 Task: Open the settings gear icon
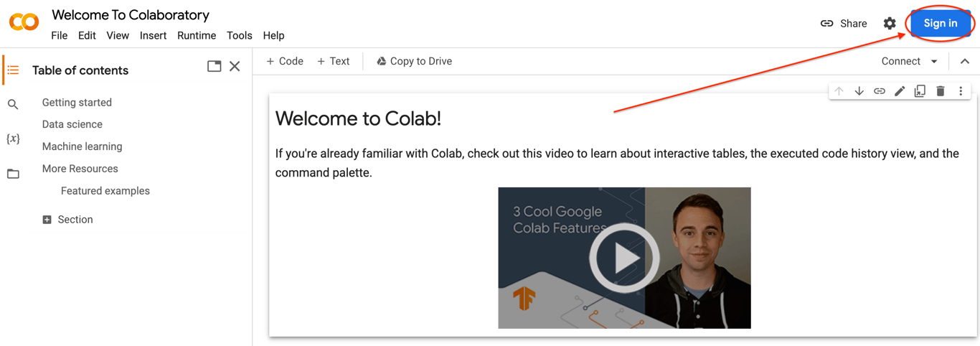(x=890, y=23)
